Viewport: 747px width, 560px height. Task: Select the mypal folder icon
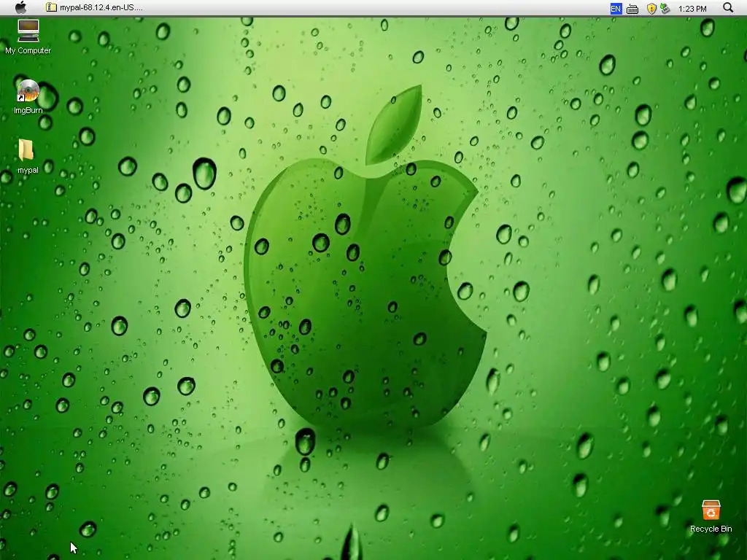(x=27, y=156)
